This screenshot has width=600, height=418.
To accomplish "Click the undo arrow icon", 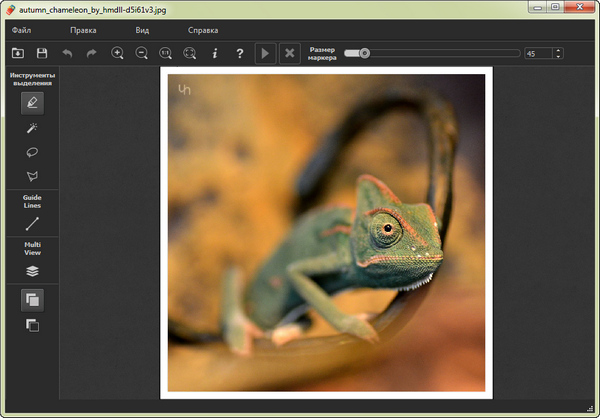I will click(x=67, y=53).
